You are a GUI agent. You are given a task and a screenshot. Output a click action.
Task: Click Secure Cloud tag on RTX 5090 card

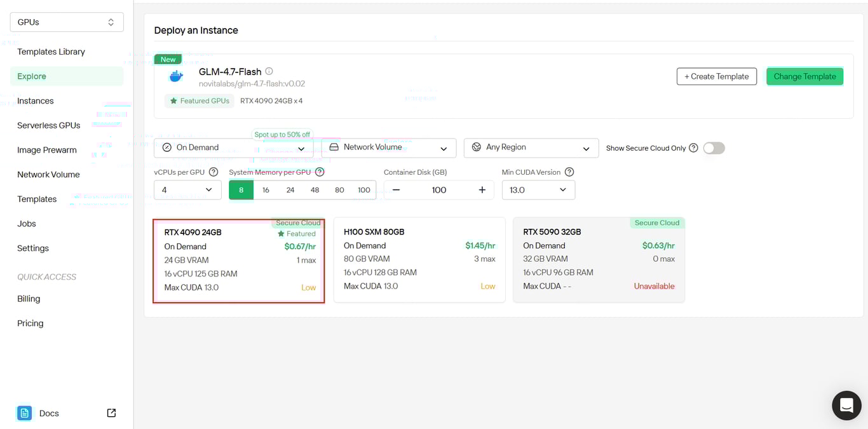tap(657, 223)
